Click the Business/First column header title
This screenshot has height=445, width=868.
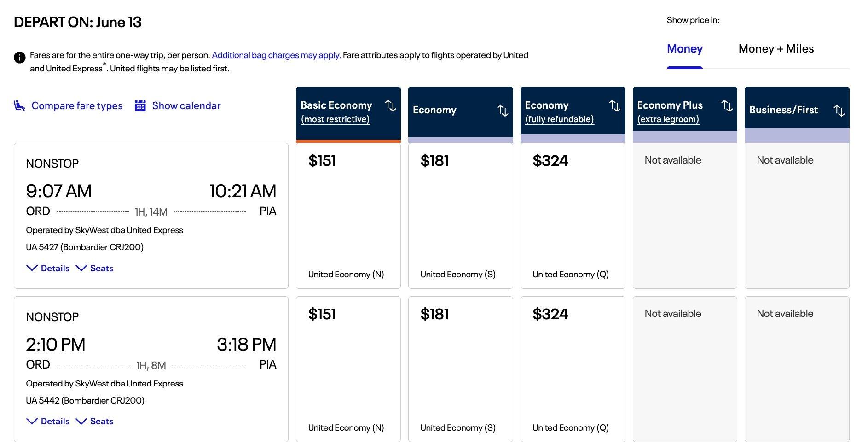coord(783,110)
